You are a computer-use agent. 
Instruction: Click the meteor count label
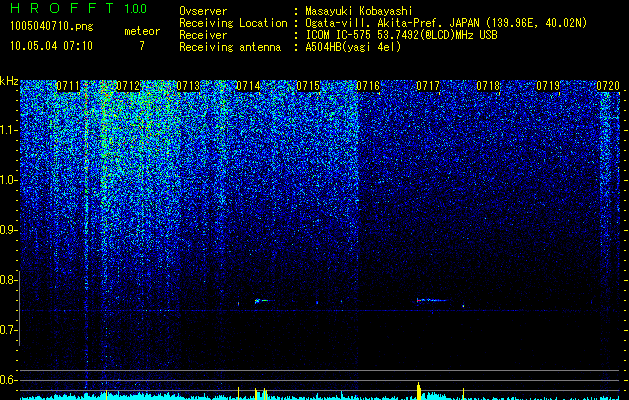pos(142,31)
